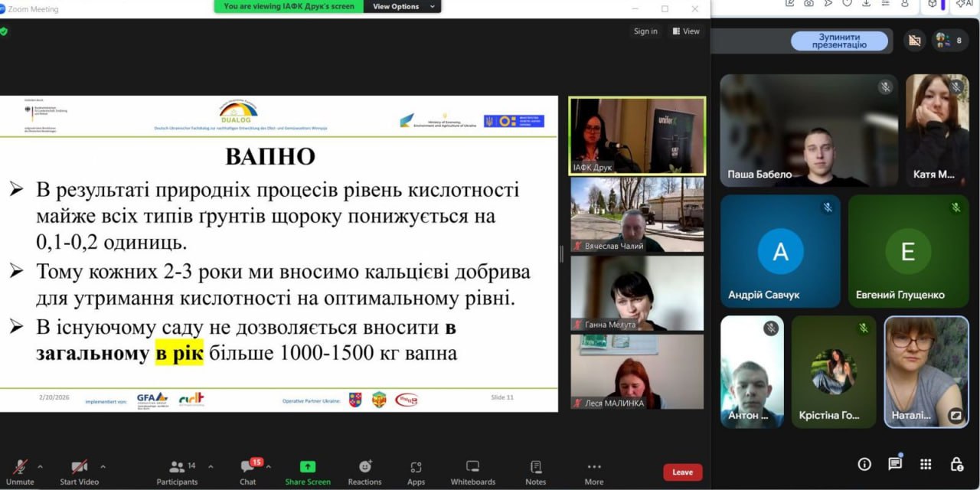Open meeting details info icon in Meet
This screenshot has width=980, height=490.
point(864,464)
